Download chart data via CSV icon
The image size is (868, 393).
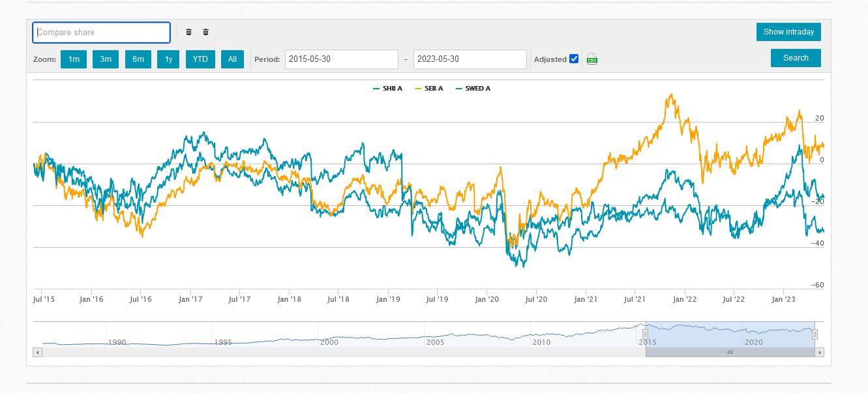[592, 59]
